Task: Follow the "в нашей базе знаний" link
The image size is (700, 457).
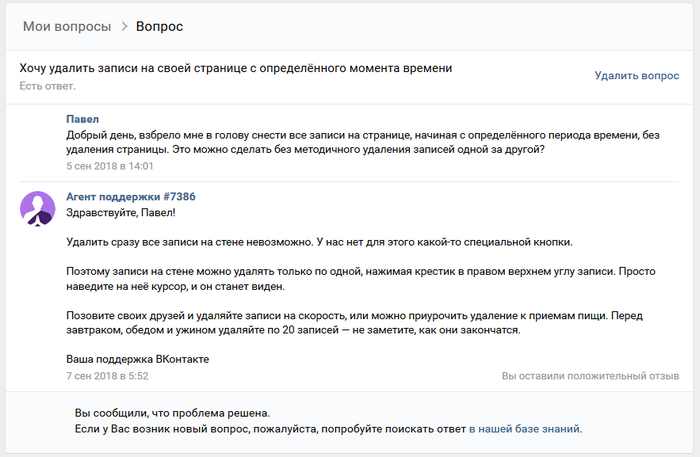Action: (525, 428)
